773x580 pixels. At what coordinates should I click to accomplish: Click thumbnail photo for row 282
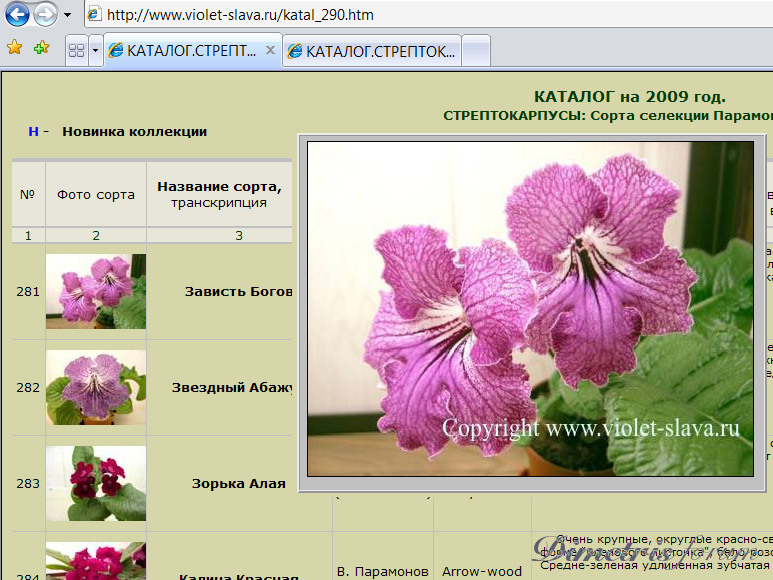click(95, 387)
